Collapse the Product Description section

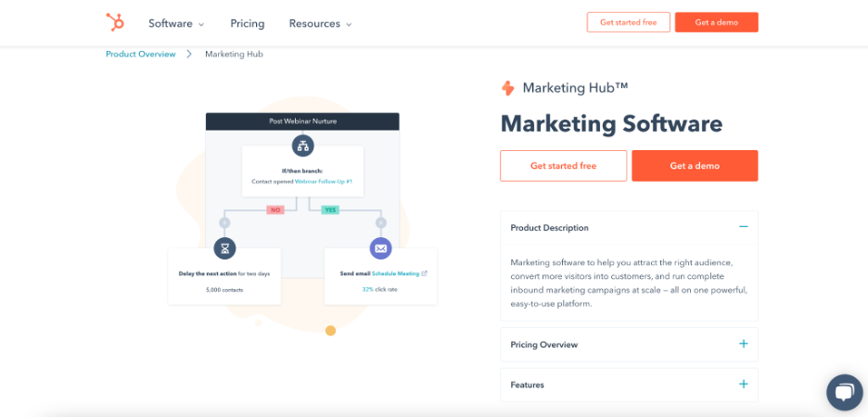tap(629, 227)
